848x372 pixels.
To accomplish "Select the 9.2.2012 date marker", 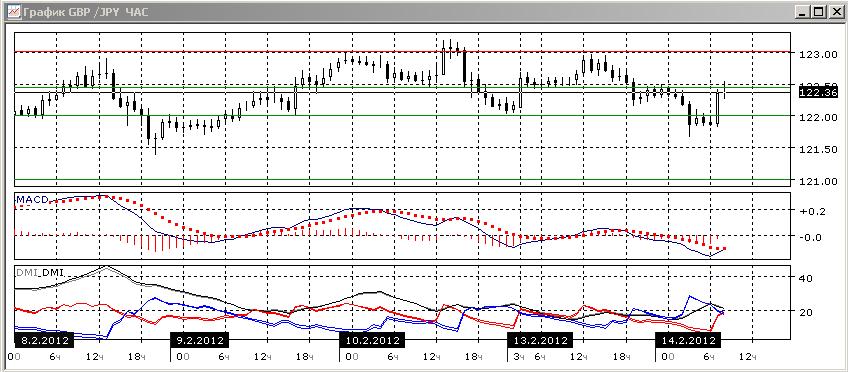I will (x=199, y=341).
